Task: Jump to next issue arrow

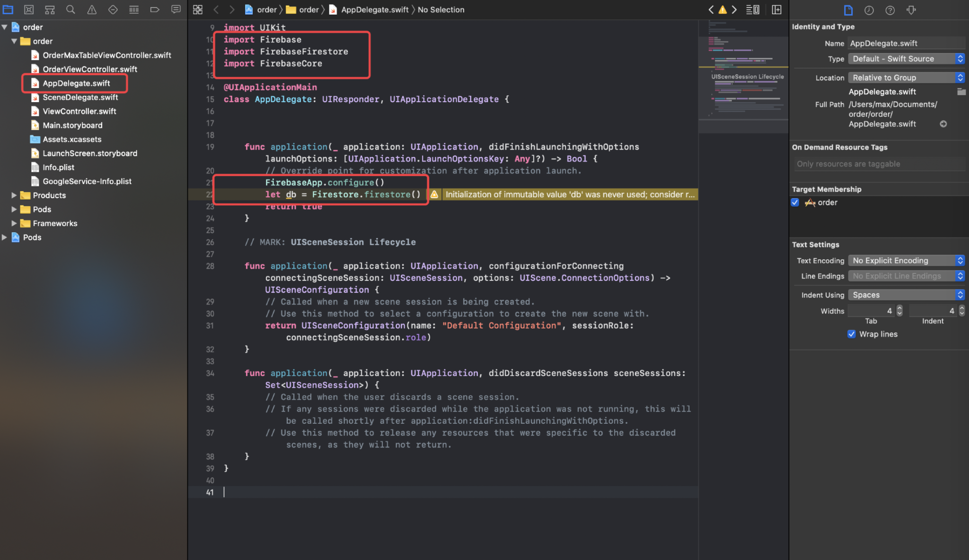Action: 734,9
